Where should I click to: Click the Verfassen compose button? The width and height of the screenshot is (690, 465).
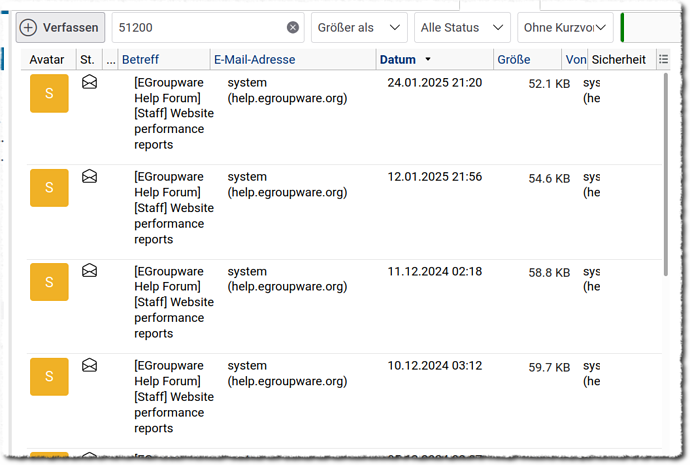(61, 28)
